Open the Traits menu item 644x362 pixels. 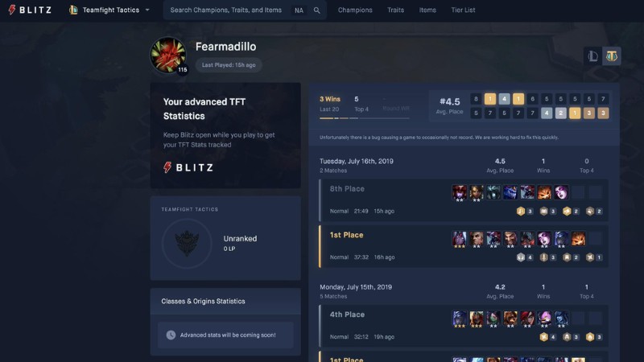point(395,10)
